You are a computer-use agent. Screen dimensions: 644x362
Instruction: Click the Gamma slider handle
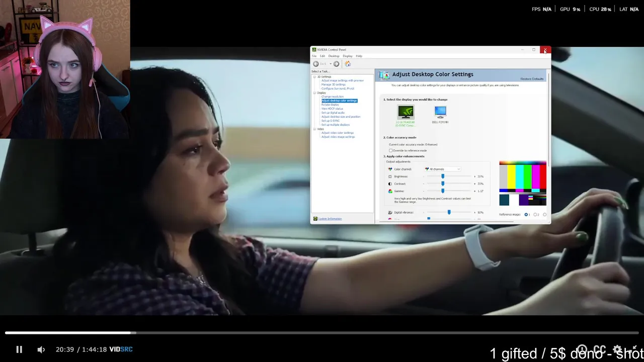click(443, 191)
